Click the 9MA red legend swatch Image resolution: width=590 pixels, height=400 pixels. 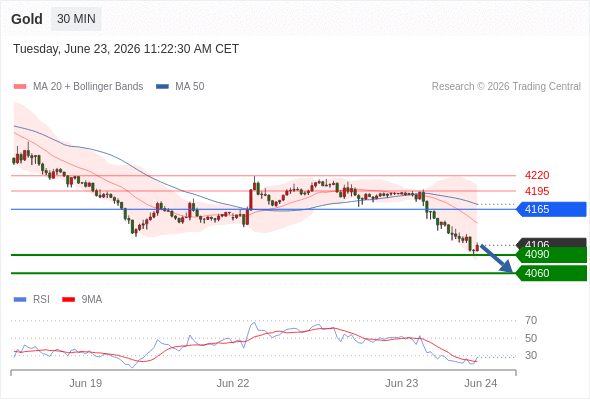[x=68, y=300]
